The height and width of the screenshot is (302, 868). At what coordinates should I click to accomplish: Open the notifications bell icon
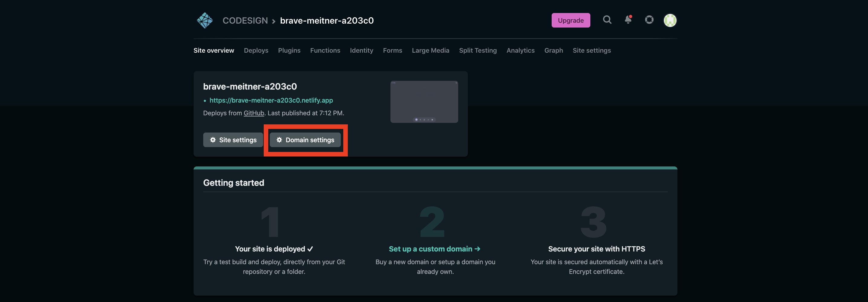click(628, 20)
